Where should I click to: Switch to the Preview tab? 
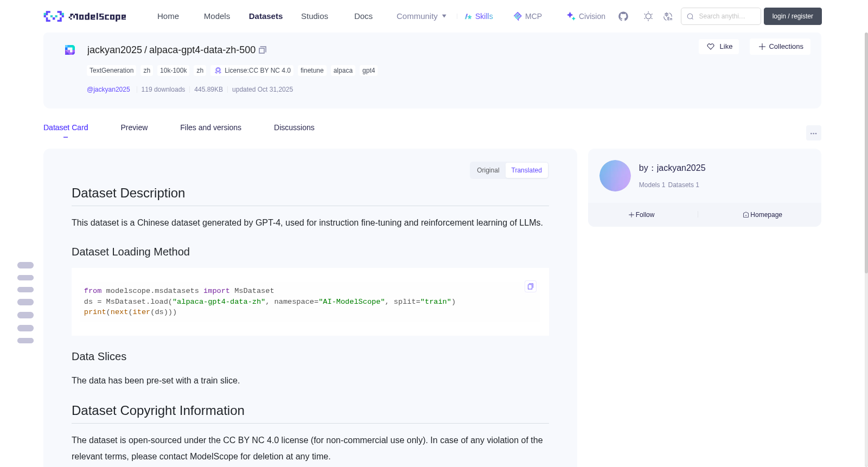click(x=134, y=127)
